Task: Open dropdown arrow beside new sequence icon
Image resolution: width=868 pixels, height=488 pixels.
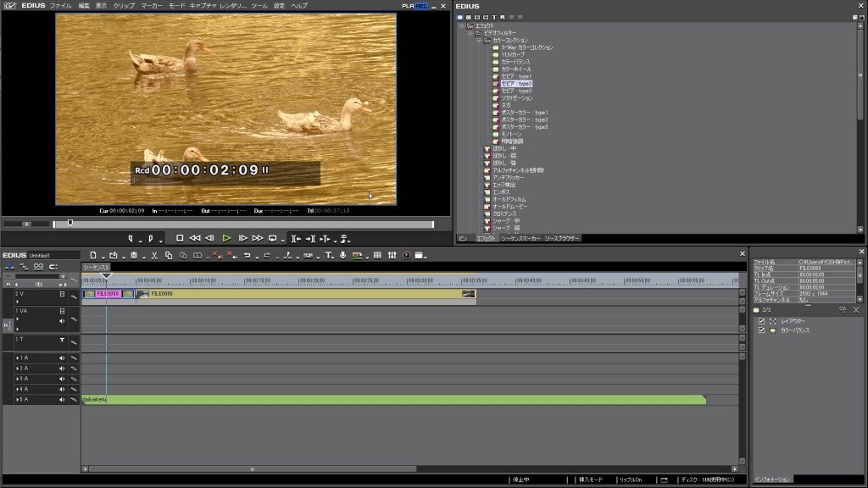Action: (x=103, y=257)
